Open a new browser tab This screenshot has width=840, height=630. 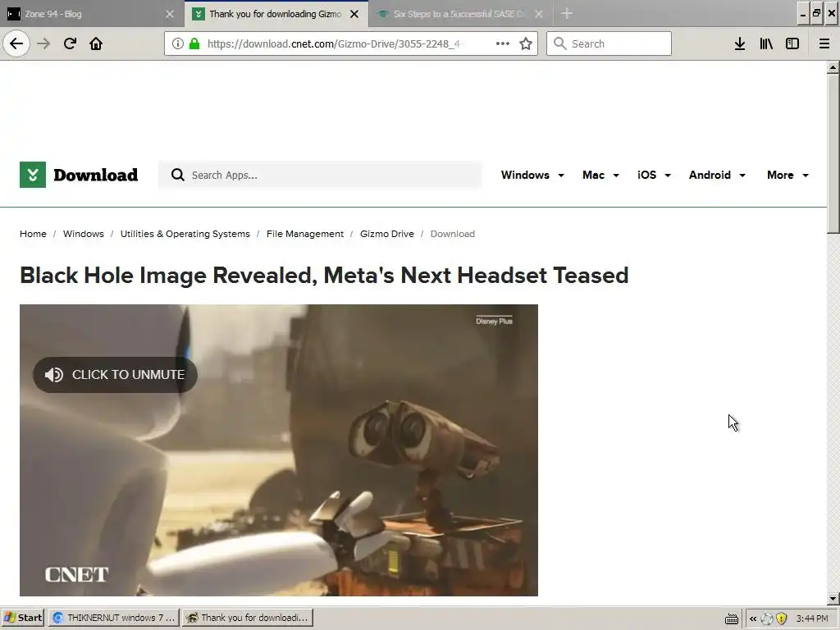pos(567,13)
